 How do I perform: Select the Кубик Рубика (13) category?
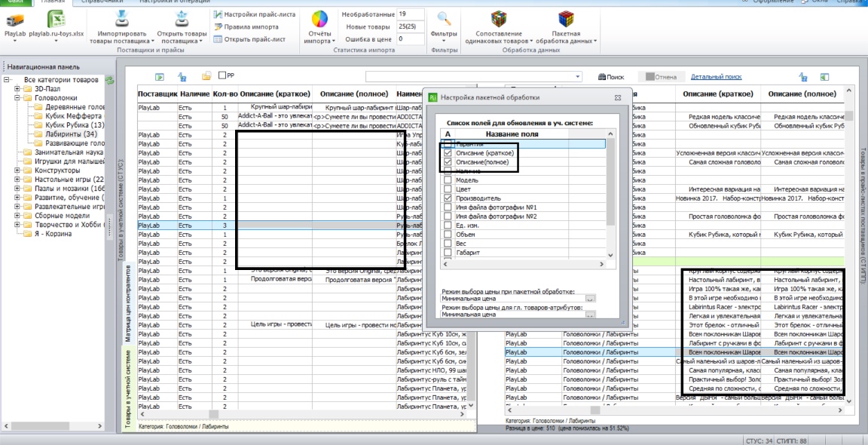[74, 125]
